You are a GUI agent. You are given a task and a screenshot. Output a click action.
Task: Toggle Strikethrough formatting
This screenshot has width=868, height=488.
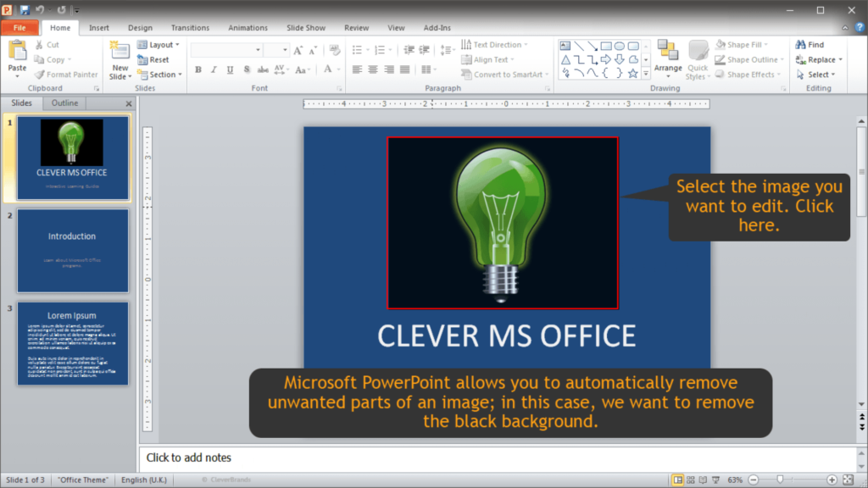click(x=263, y=69)
